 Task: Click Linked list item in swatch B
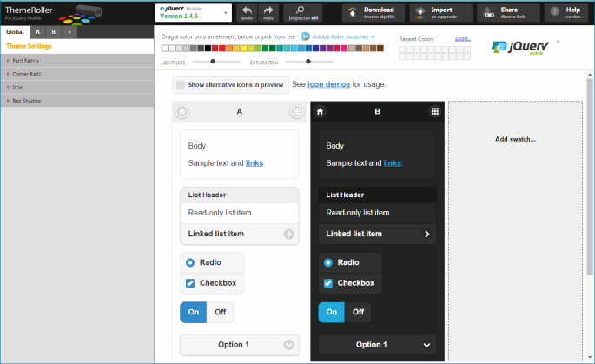click(x=377, y=234)
